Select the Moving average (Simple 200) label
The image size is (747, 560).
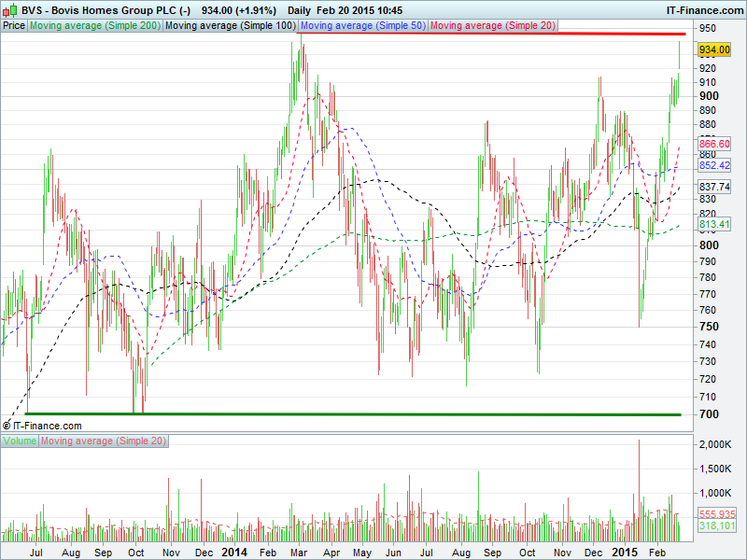pyautogui.click(x=94, y=26)
